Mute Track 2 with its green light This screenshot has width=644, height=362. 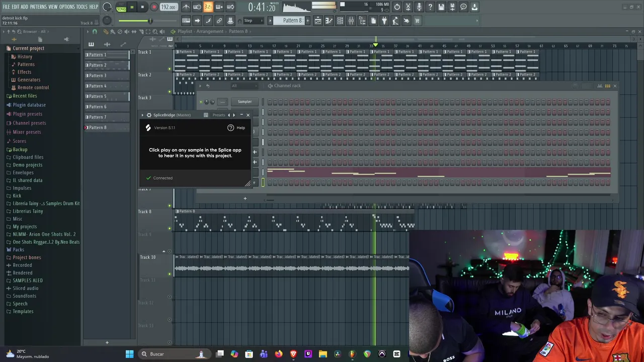click(170, 92)
